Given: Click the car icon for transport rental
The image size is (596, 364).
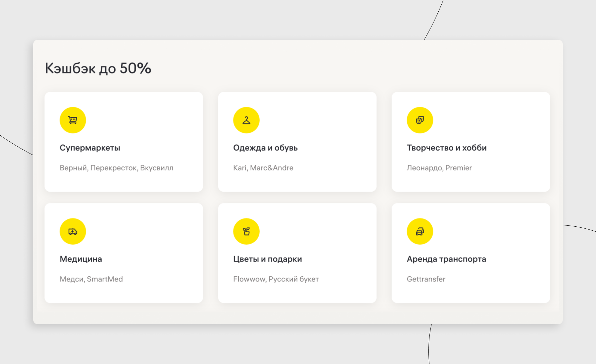Looking at the screenshot, I should (420, 231).
